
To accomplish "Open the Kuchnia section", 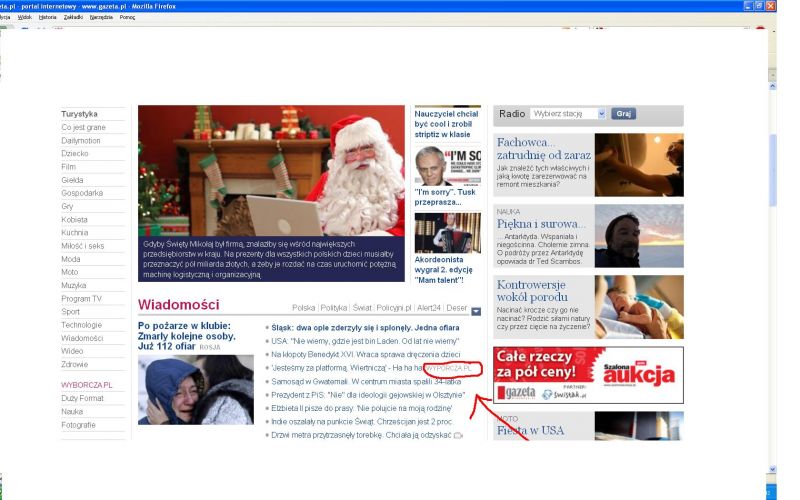I will (74, 232).
